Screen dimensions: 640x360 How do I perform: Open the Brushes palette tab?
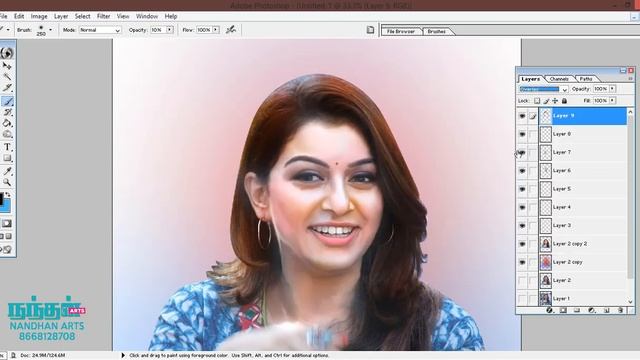(x=436, y=31)
